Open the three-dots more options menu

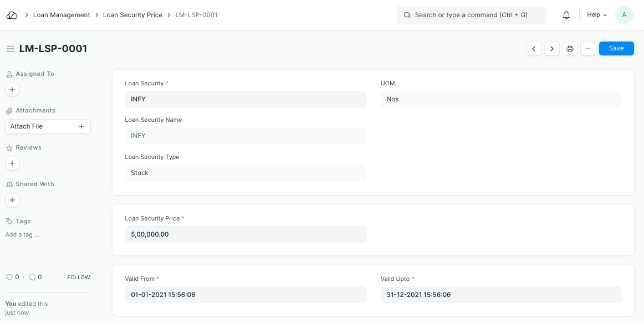click(587, 49)
